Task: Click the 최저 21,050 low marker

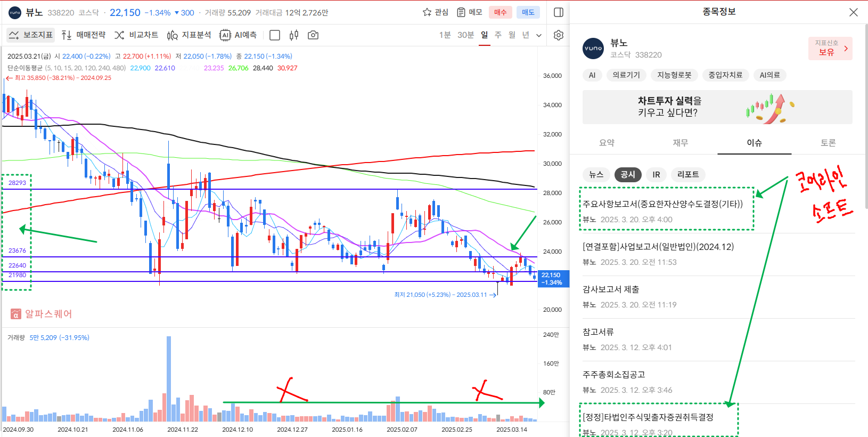Action: (x=445, y=295)
